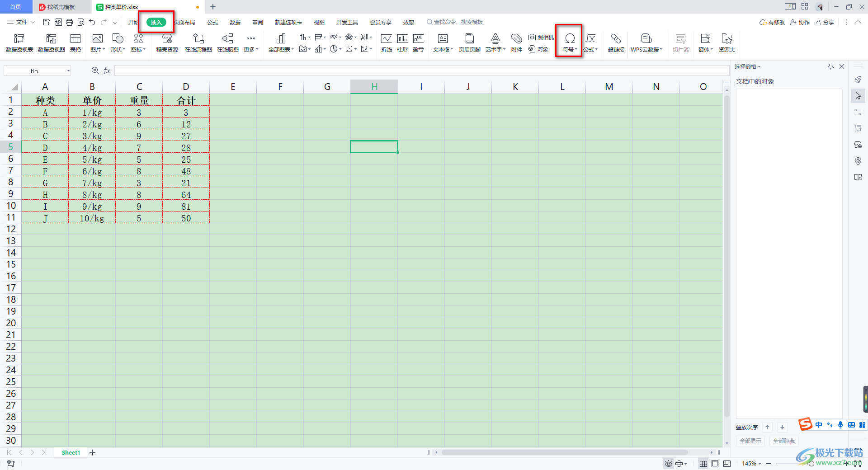Click the 协作 collaborate button
The height and width of the screenshot is (470, 868).
(800, 22)
